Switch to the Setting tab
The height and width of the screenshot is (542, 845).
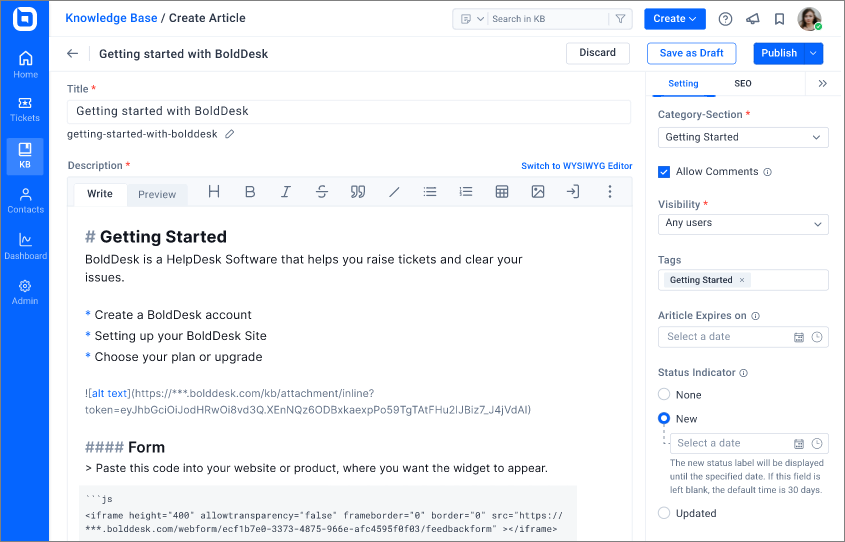tap(683, 84)
